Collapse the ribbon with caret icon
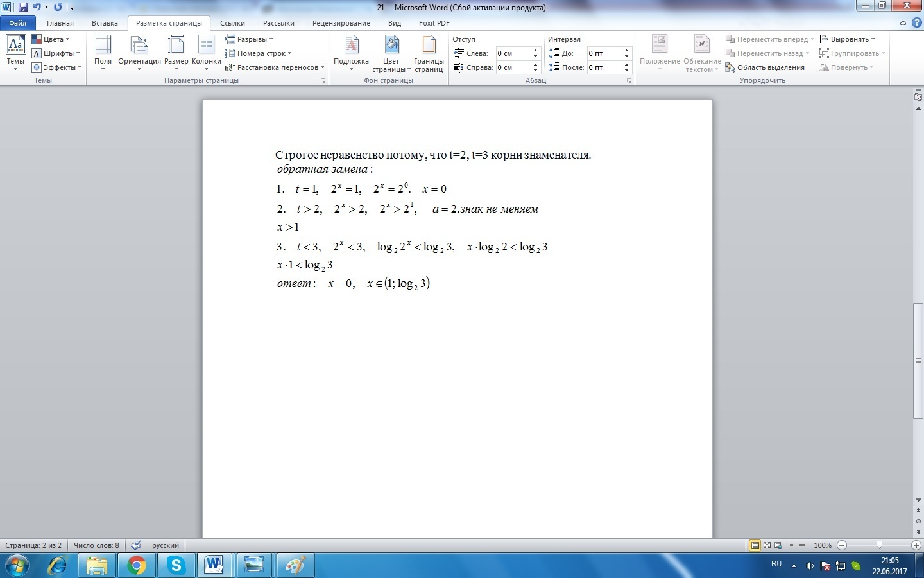The width and height of the screenshot is (924, 578). coord(903,23)
